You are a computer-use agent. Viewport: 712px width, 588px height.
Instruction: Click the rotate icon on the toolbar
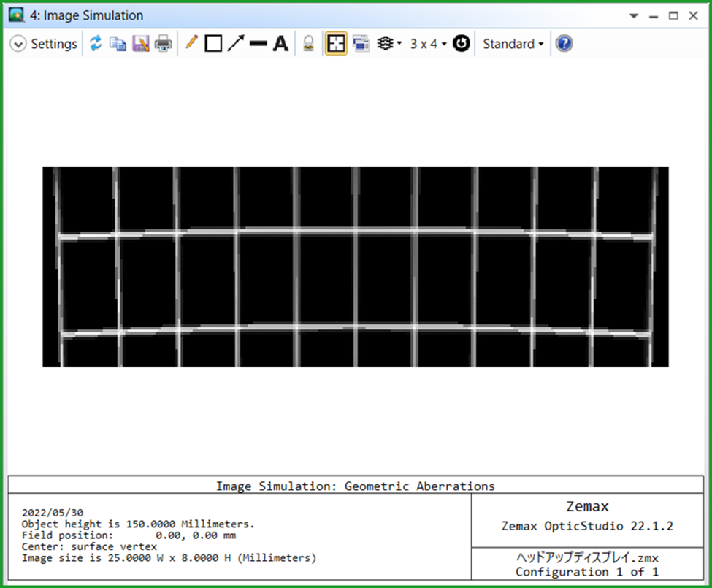point(461,43)
